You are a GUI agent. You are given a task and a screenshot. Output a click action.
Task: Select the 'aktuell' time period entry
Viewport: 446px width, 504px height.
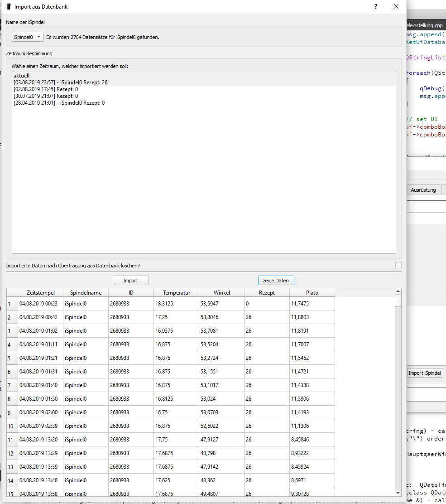21,76
